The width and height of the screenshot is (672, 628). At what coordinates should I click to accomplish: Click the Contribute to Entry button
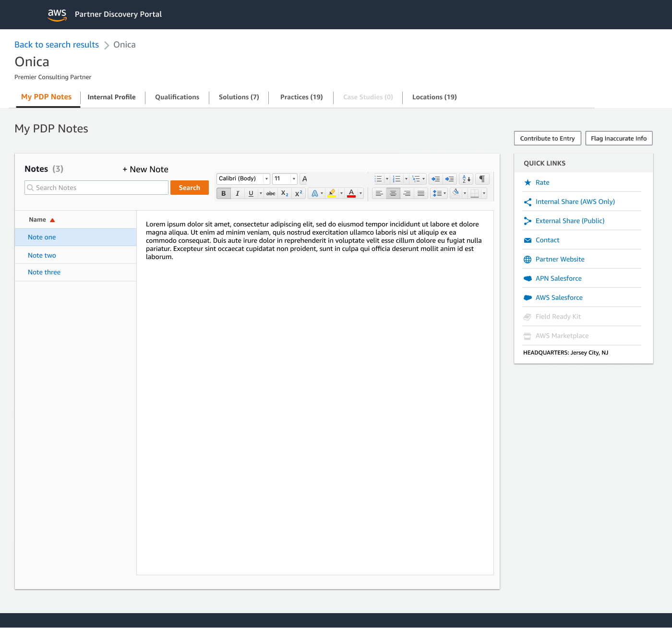point(548,138)
